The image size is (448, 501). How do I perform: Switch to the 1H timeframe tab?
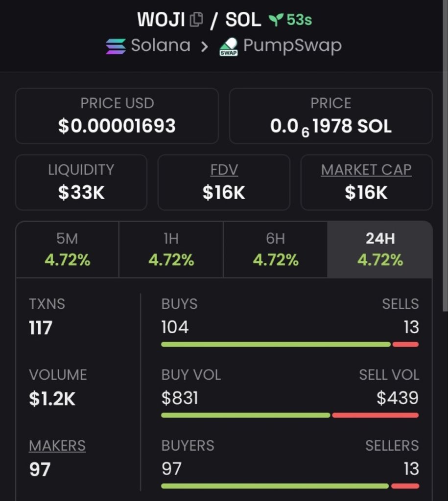171,250
